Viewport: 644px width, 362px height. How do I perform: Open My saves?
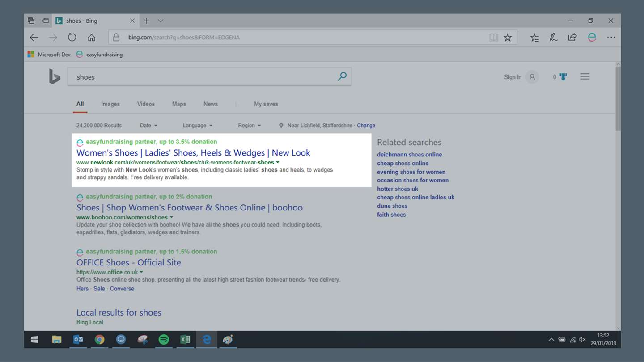point(266,104)
